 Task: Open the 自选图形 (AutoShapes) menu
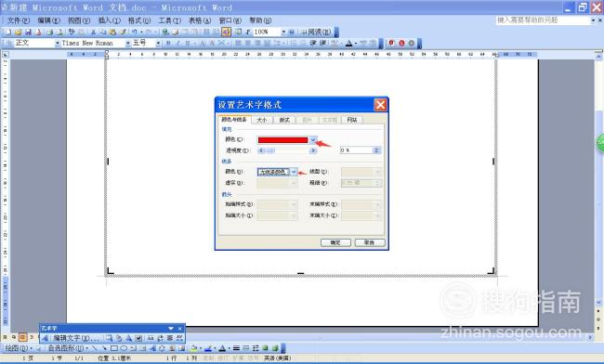pyautogui.click(x=68, y=348)
